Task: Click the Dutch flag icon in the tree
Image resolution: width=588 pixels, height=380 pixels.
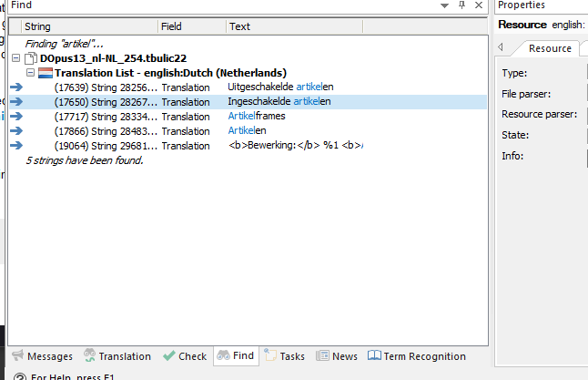Action: pyautogui.click(x=46, y=73)
